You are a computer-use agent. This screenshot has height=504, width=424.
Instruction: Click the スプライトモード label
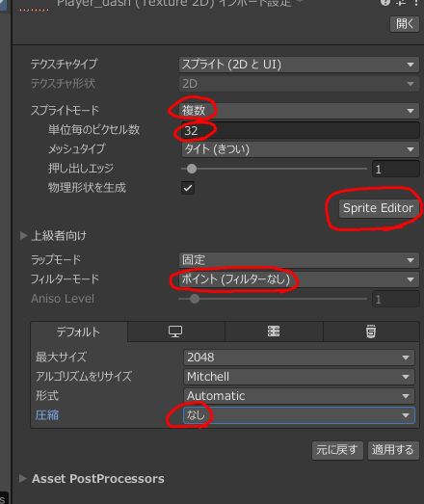65,111
